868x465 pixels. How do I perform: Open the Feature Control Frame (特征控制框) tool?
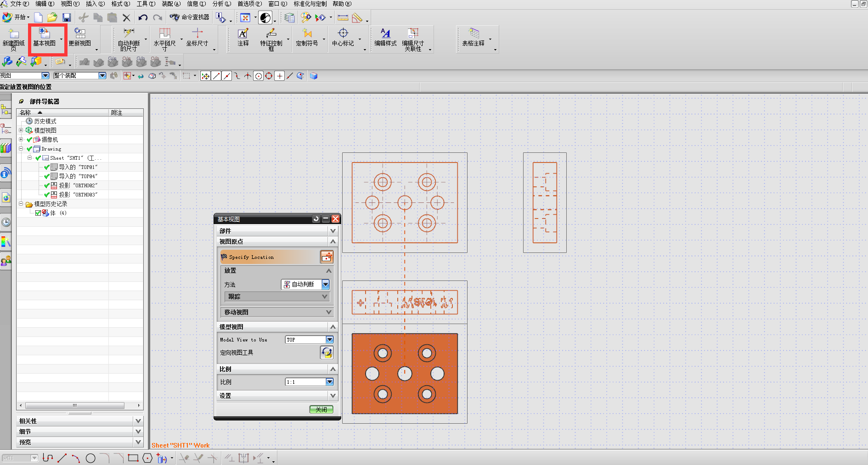271,39
